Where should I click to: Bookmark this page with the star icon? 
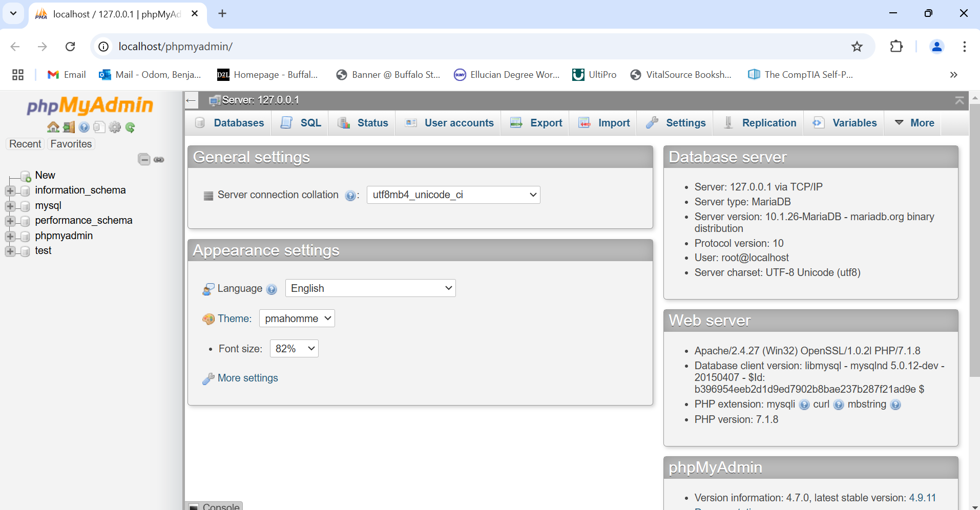click(x=857, y=47)
